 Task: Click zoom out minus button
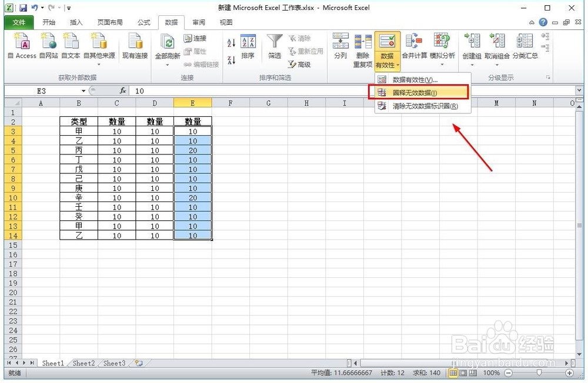point(509,373)
